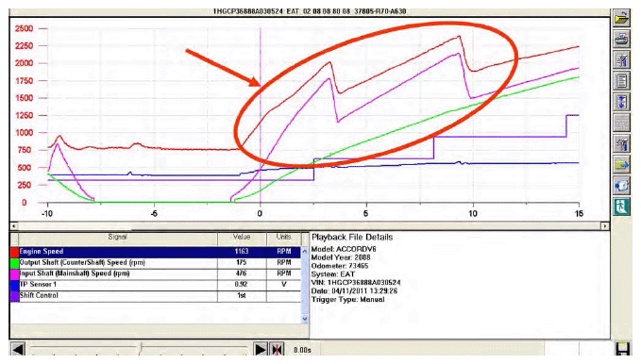The width and height of the screenshot is (641, 364).
Task: Click the red Engine Speed color swatch
Action: click(x=14, y=252)
